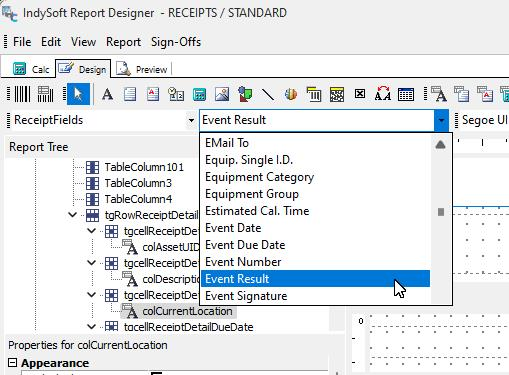509x375 pixels.
Task: Open the Edit menu
Action: pos(51,42)
